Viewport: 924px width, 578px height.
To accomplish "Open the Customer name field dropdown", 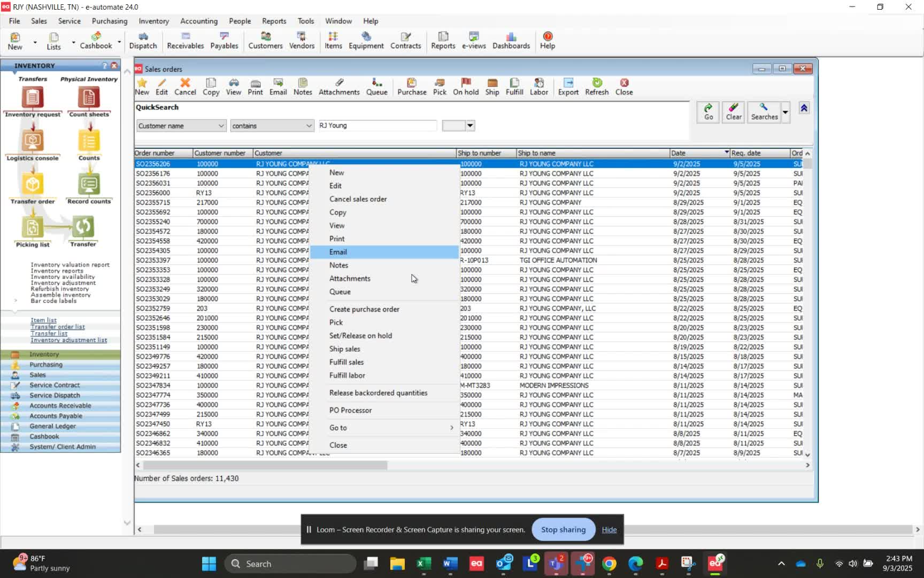I will click(221, 126).
